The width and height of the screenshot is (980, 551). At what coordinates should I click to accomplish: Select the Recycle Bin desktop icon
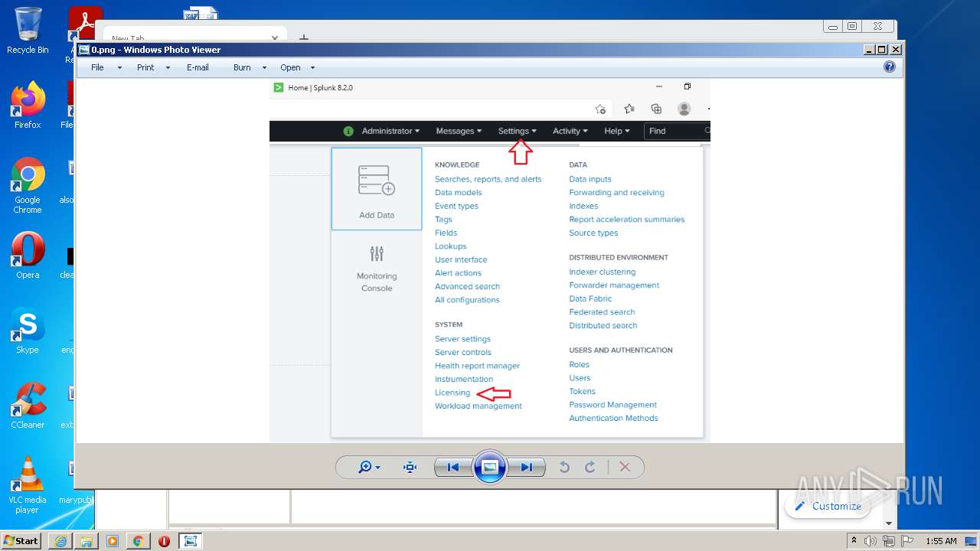click(x=28, y=31)
